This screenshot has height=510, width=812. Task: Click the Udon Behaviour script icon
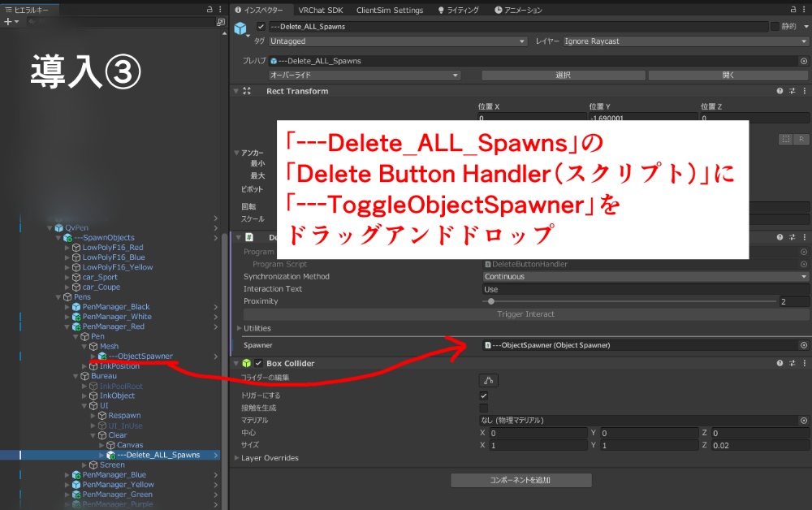pyautogui.click(x=249, y=237)
